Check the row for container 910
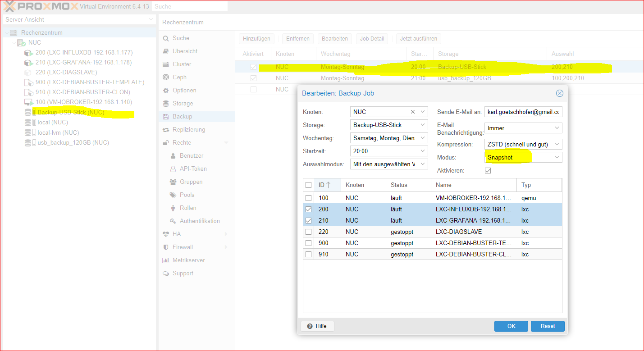The image size is (644, 351). [308, 254]
